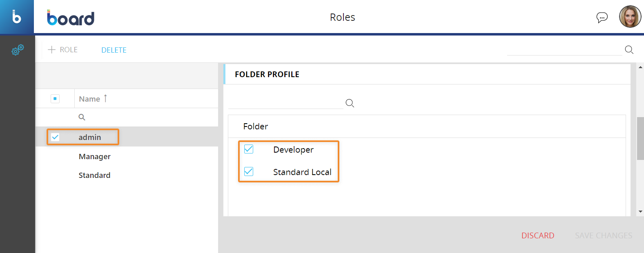Click DISCARD to revert changes
The height and width of the screenshot is (253, 644).
tap(537, 235)
